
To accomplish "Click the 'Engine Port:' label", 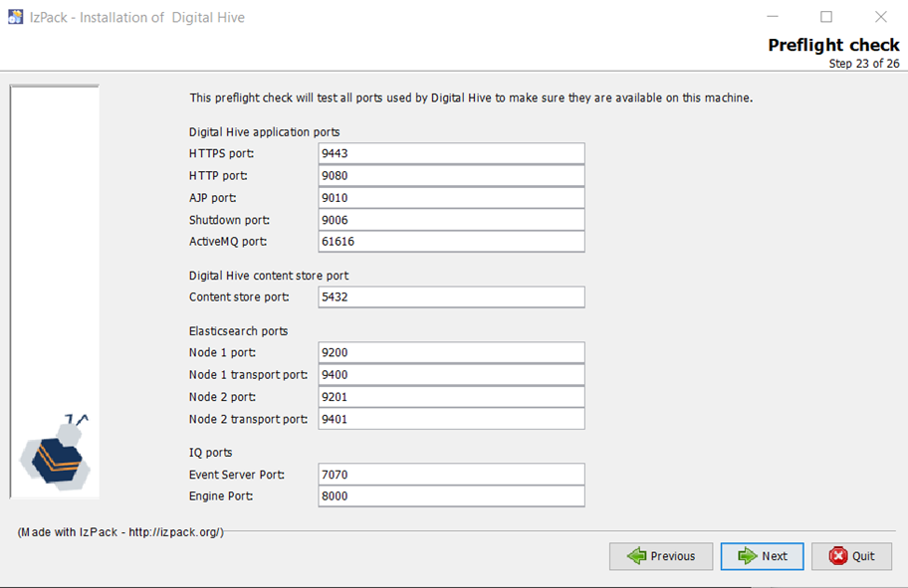I will click(x=221, y=496).
